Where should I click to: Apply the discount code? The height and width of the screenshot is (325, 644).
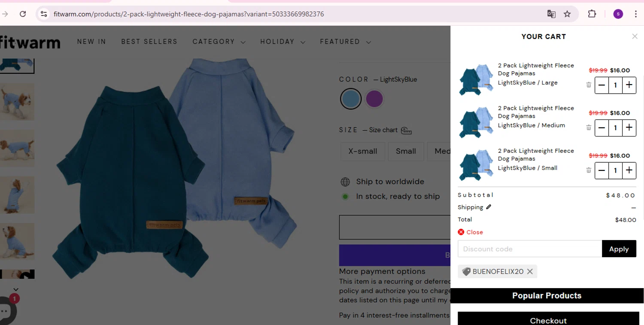(x=619, y=249)
